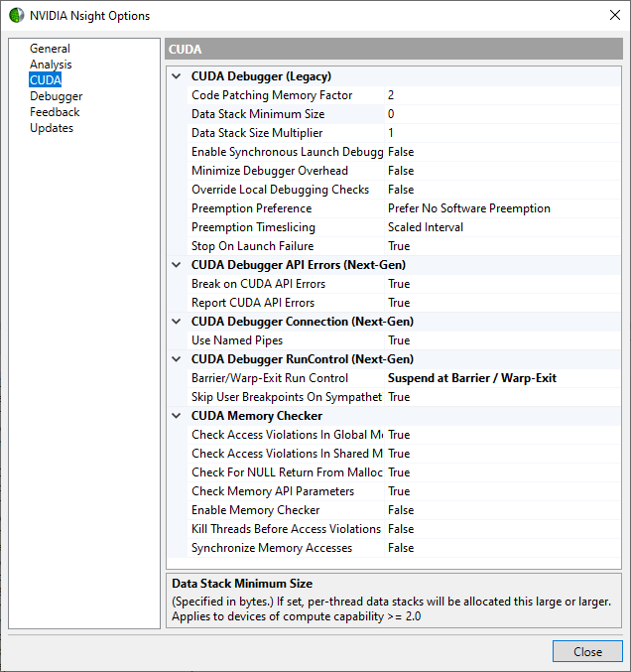Close the dialog with the X button

coord(615,15)
